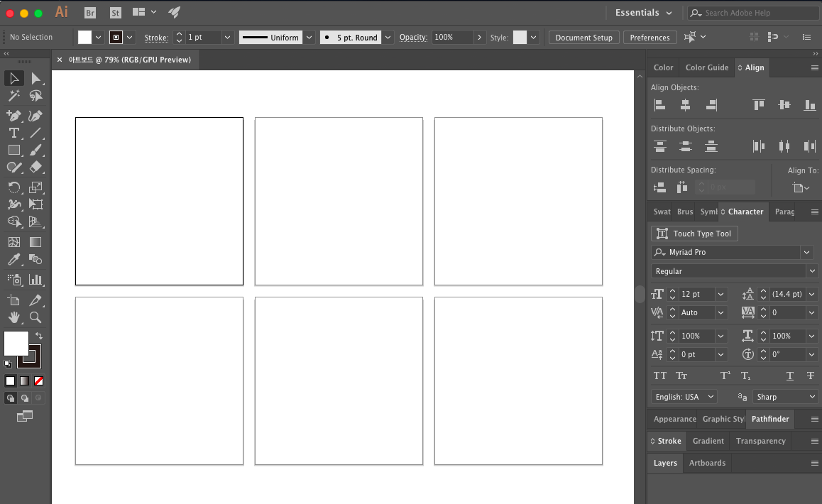Click the Document Setup button
Image resolution: width=822 pixels, height=504 pixels.
(x=584, y=37)
